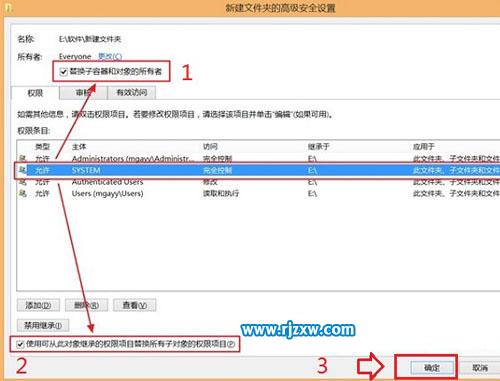500x381 pixels.
Task: Click the 查看(V) button
Action: tap(135, 305)
